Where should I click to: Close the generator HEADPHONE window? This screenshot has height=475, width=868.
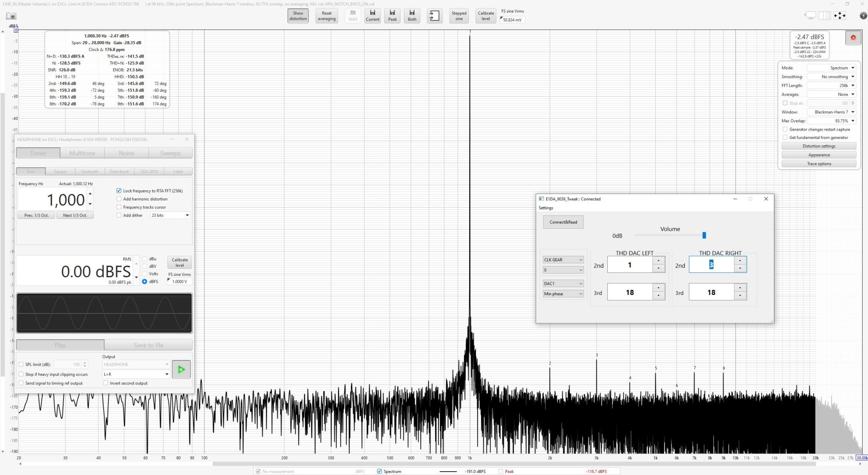187,139
